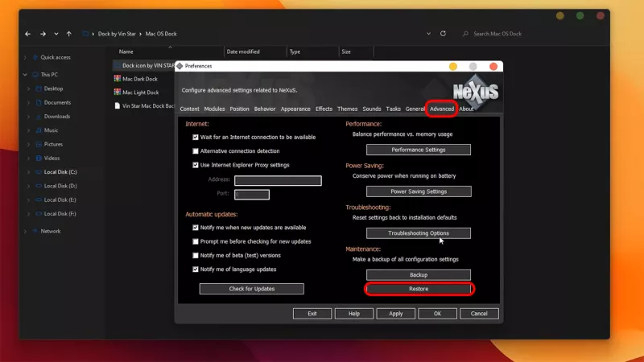Open the Local Disk (D:) drive icon

click(x=39, y=186)
